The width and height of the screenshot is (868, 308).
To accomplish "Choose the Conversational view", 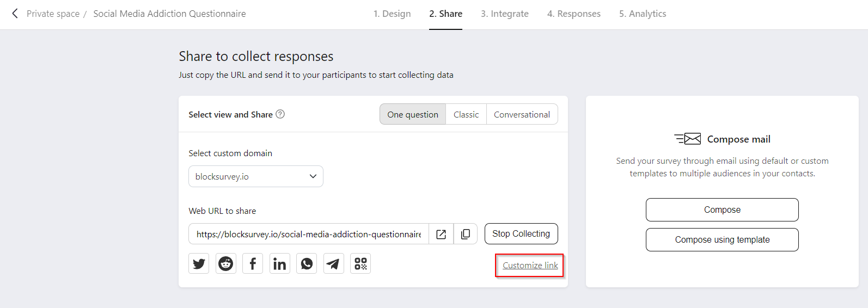I will pos(522,114).
